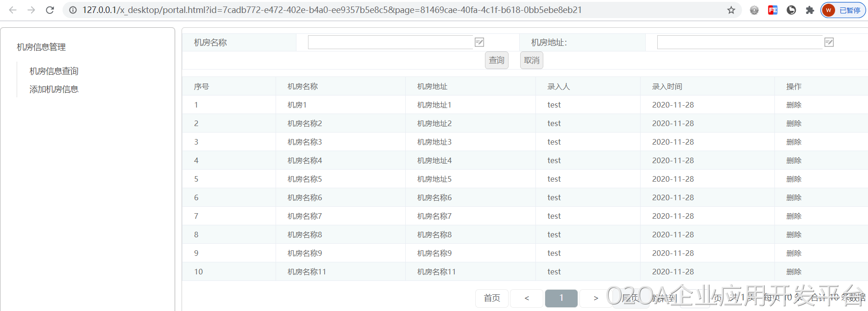Reload the current page

click(x=50, y=10)
